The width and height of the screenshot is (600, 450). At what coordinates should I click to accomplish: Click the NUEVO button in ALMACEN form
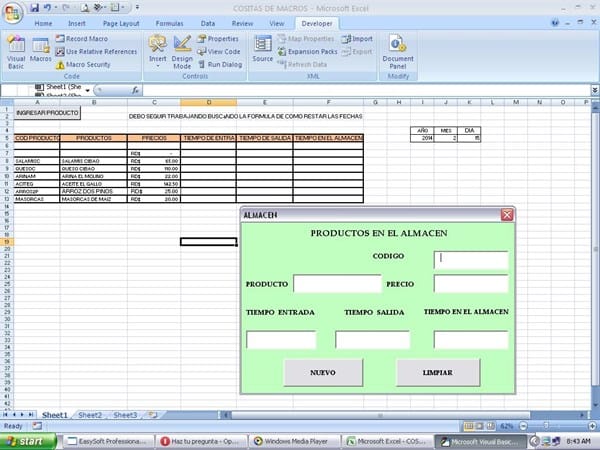tap(323, 372)
